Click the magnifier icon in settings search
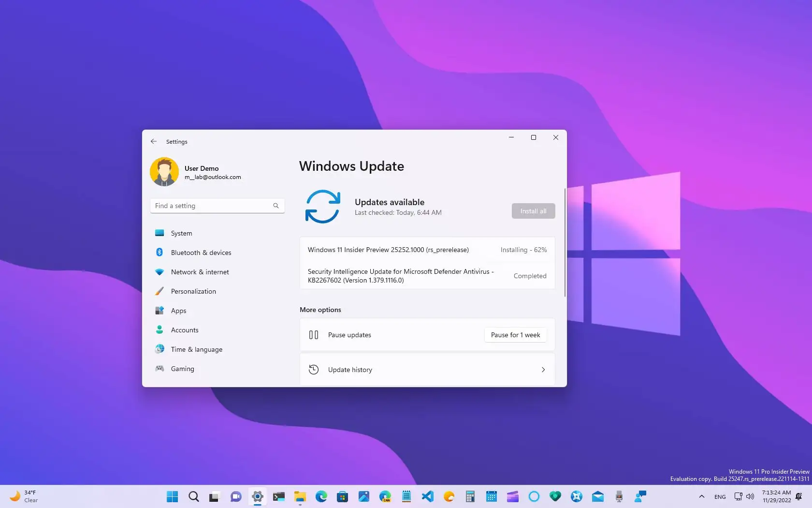The width and height of the screenshot is (812, 508). pos(276,206)
